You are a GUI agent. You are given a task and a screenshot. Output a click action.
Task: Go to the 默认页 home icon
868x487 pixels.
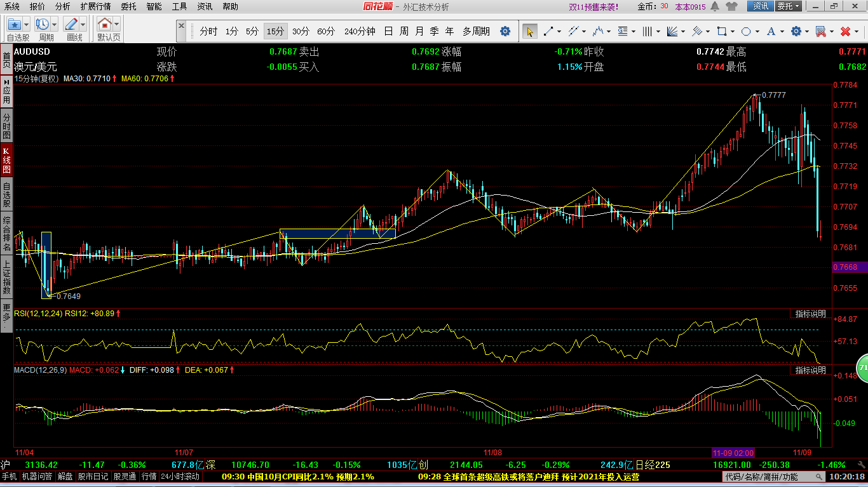click(x=104, y=24)
